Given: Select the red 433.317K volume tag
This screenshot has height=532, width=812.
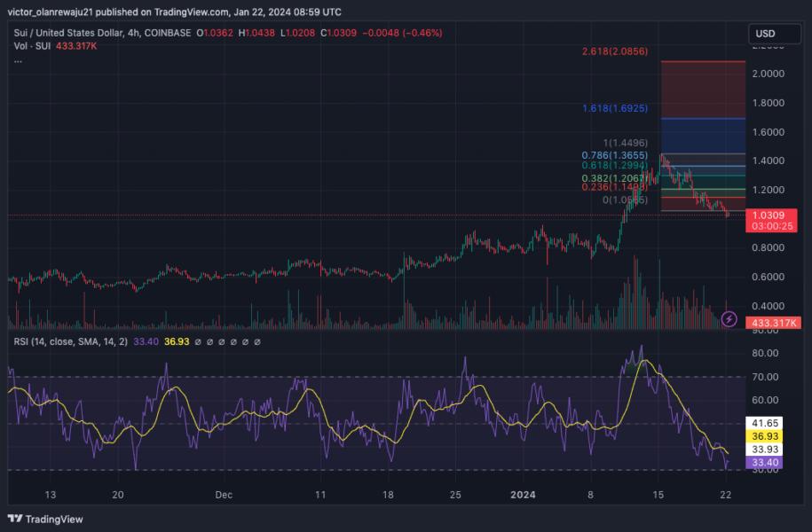Looking at the screenshot, I should click(x=773, y=323).
